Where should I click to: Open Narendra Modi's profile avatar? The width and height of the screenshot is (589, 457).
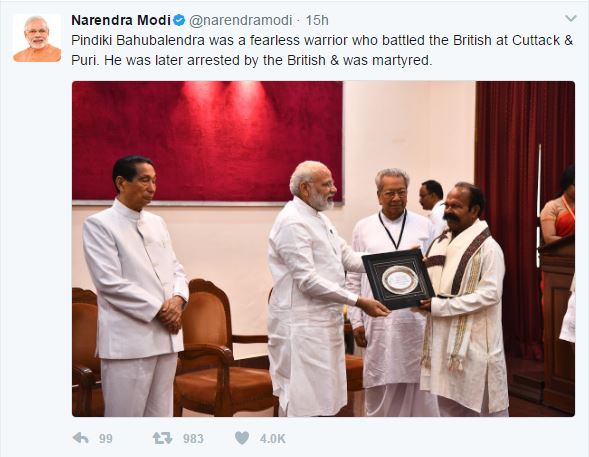pyautogui.click(x=37, y=38)
